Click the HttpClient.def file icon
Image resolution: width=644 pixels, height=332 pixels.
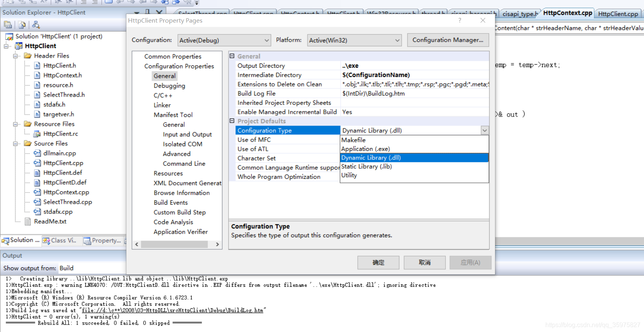coord(37,173)
